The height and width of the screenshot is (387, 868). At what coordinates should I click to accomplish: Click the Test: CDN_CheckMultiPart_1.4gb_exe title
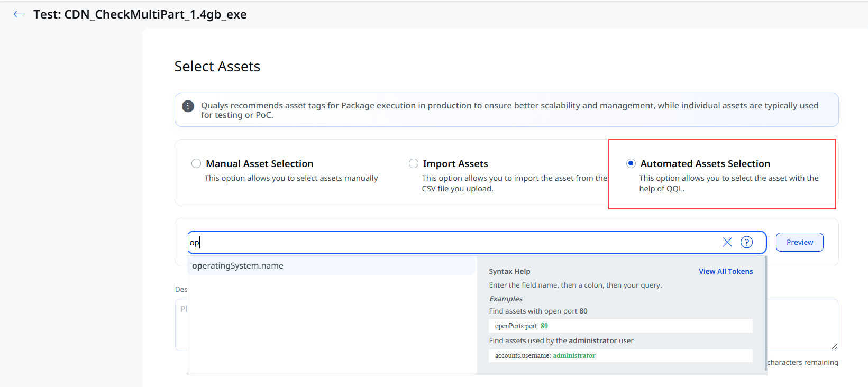tap(140, 14)
